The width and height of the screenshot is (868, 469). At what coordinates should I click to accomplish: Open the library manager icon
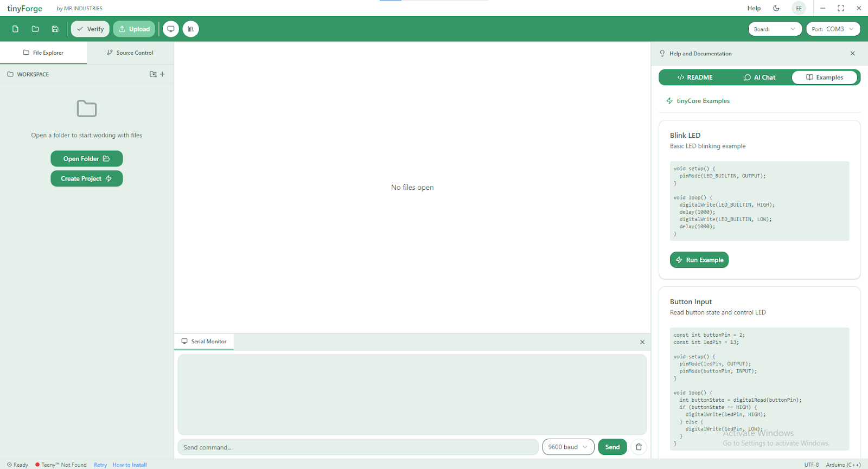point(191,29)
